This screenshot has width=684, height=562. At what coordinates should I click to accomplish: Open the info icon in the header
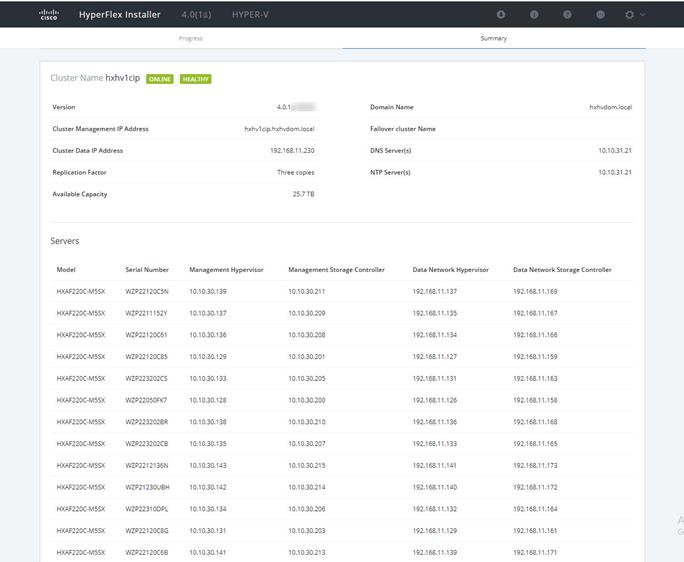[534, 14]
